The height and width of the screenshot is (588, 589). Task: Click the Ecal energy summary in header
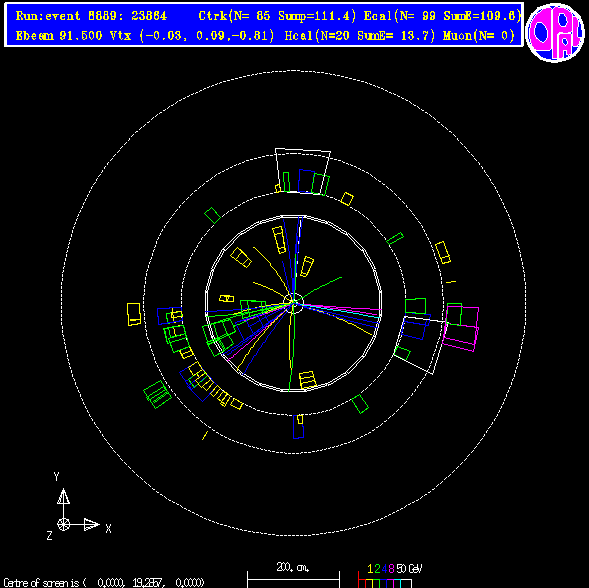click(443, 16)
